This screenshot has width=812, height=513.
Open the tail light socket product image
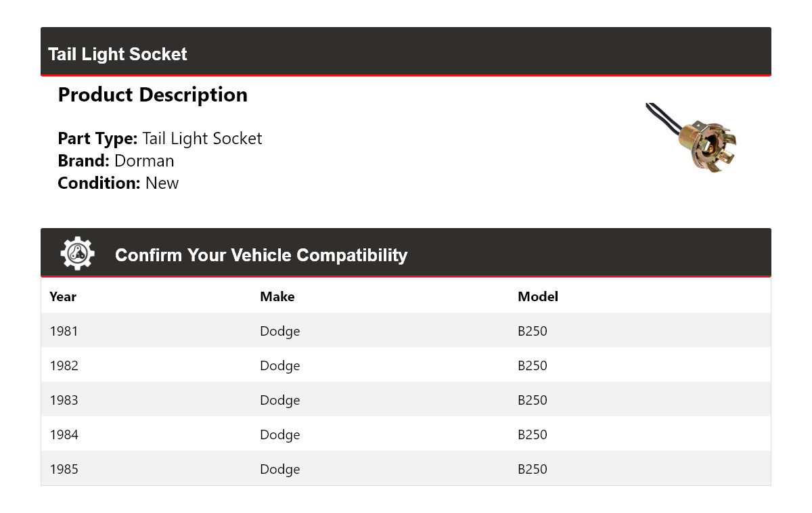[x=692, y=139]
